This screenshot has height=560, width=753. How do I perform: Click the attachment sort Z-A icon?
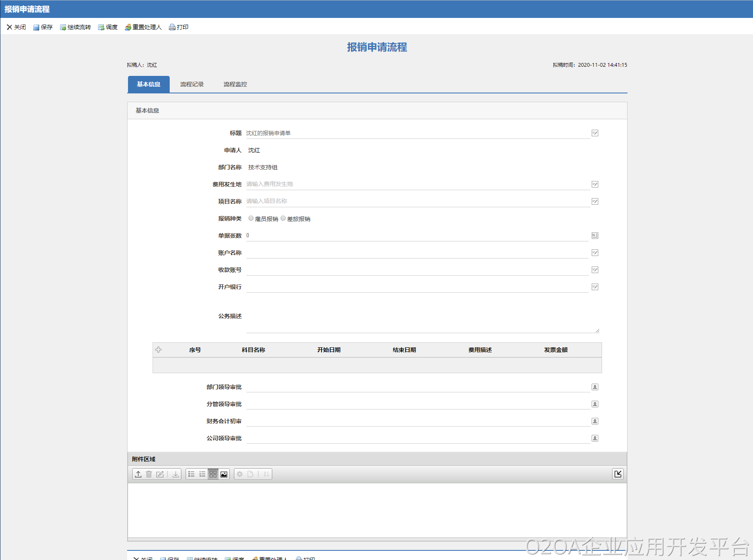266,474
